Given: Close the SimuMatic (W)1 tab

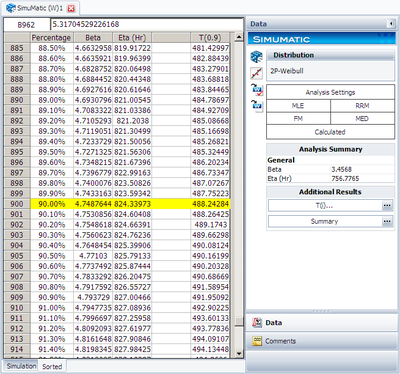Looking at the screenshot, I should click(71, 8).
